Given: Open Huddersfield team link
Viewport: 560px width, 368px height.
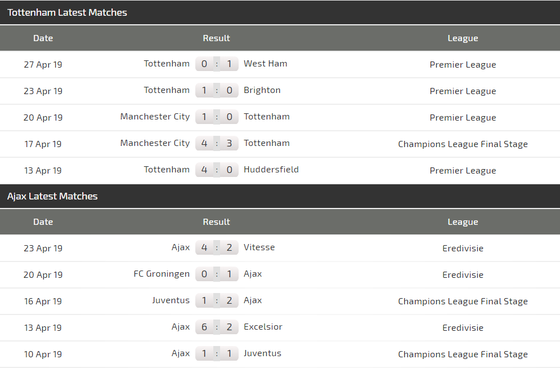Looking at the screenshot, I should [271, 169].
